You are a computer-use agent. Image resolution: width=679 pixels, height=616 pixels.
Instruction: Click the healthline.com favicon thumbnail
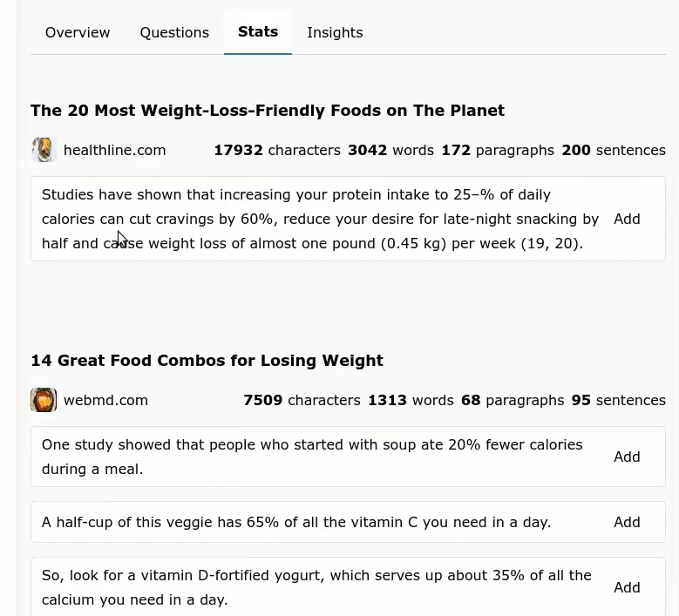pyautogui.click(x=44, y=150)
